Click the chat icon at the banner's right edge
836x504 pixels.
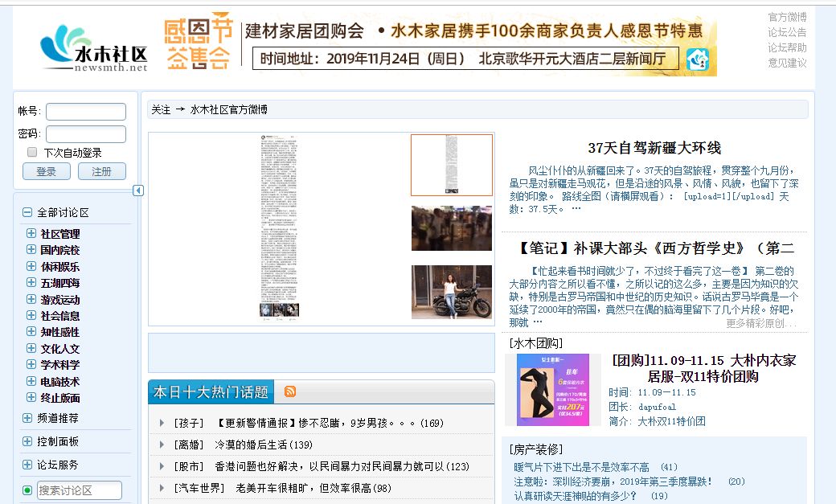[699, 59]
